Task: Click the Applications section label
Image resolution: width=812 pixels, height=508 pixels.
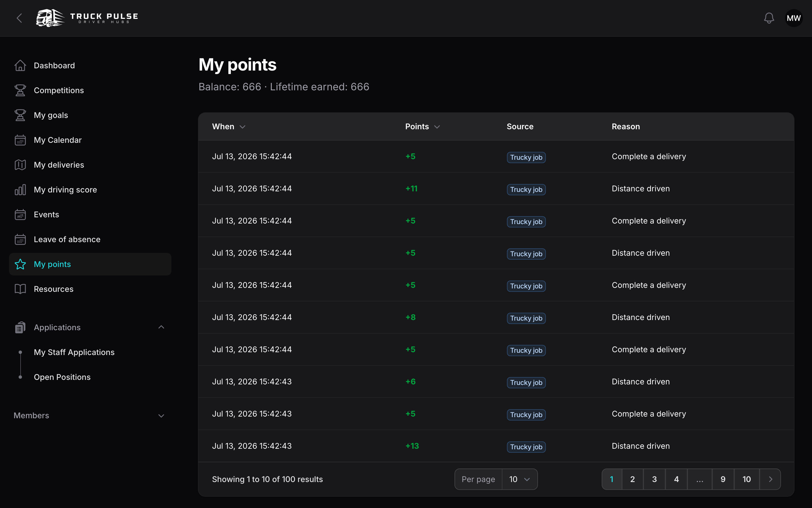Action: click(57, 328)
